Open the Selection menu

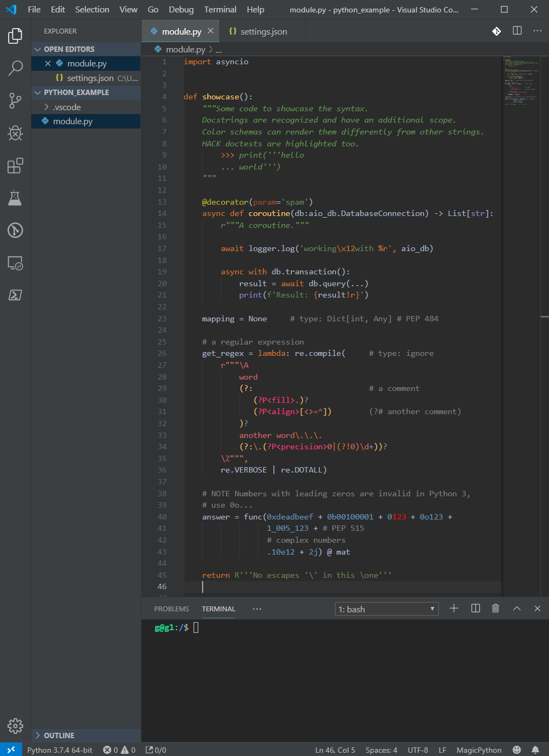point(92,10)
